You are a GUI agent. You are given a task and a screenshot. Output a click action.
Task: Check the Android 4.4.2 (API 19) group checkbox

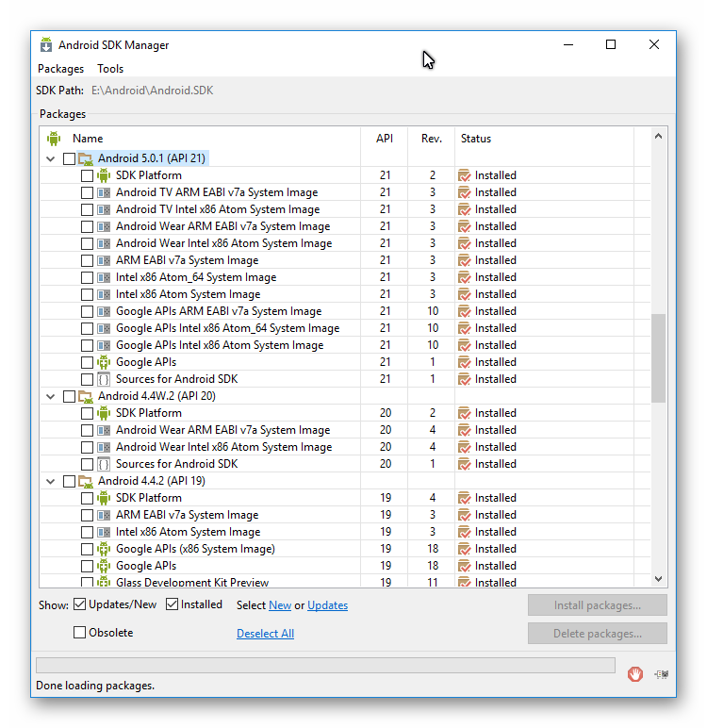pos(69,482)
